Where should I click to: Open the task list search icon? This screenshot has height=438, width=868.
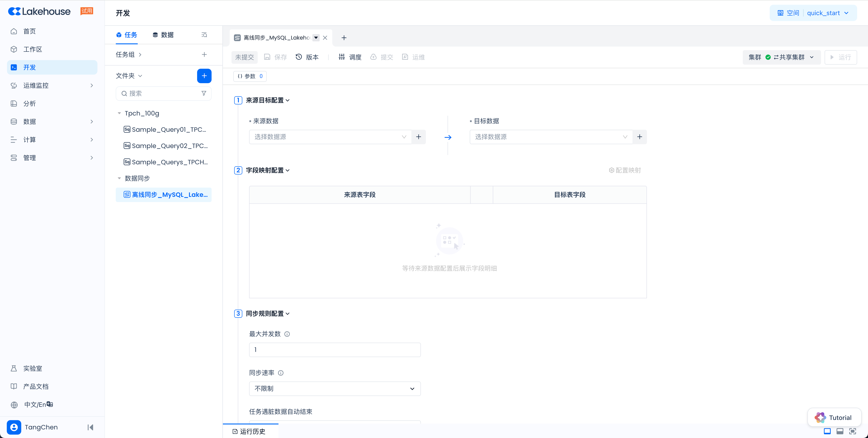204,35
